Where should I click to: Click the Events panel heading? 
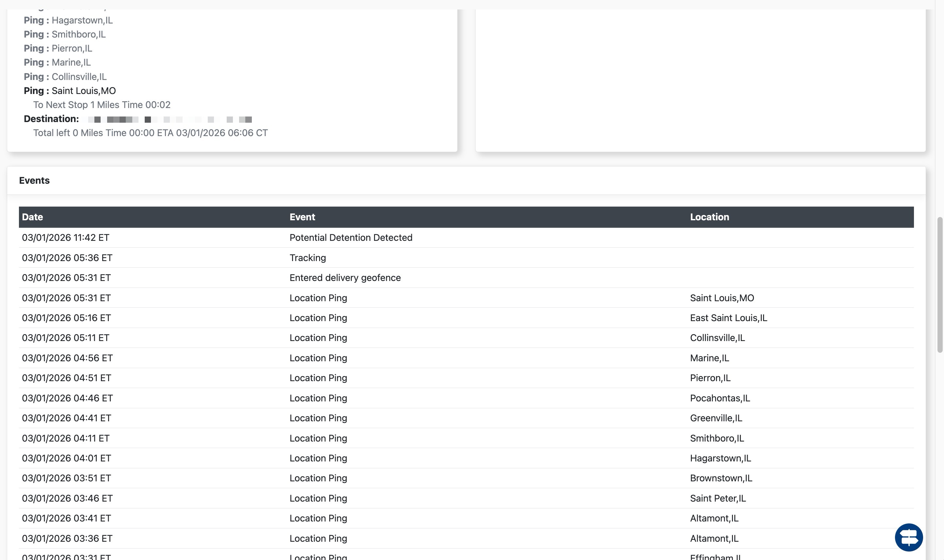[x=34, y=180]
